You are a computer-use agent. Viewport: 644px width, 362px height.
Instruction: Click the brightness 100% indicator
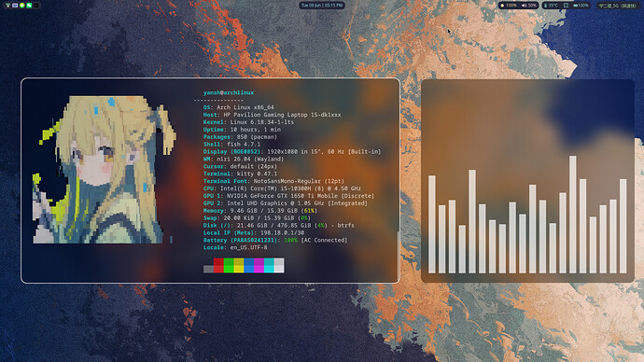509,6
